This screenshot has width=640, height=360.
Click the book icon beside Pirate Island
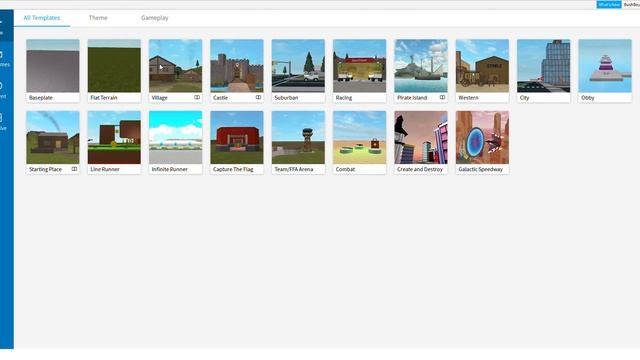click(x=442, y=98)
